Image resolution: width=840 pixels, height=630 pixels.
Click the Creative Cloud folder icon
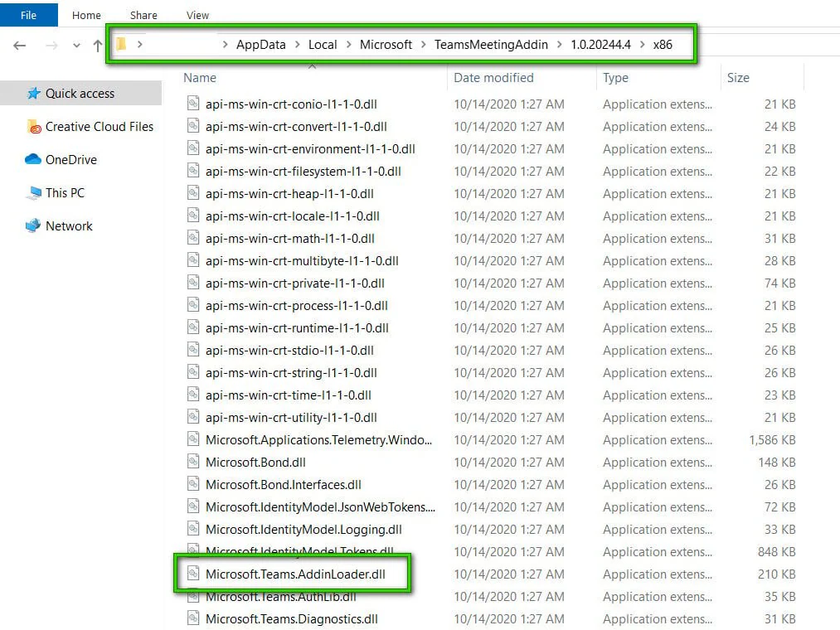point(34,127)
